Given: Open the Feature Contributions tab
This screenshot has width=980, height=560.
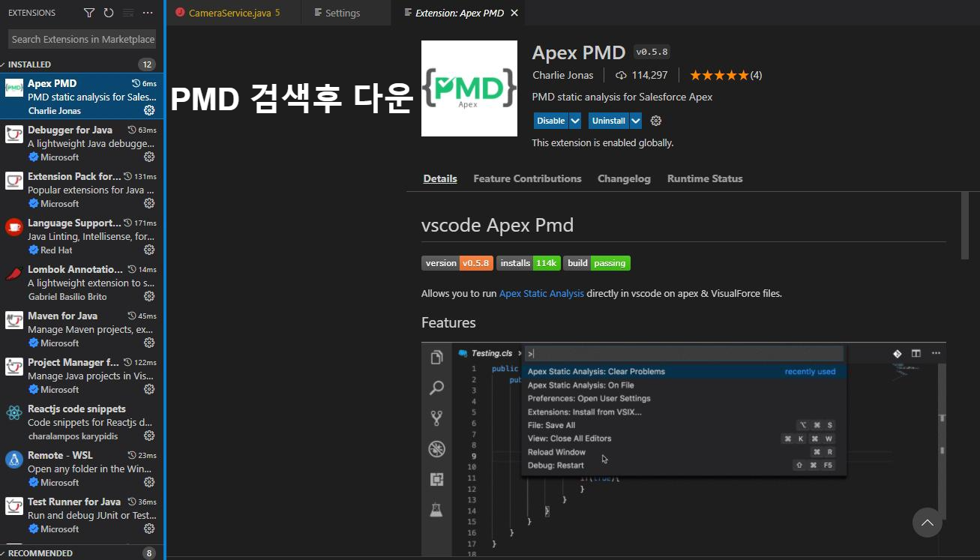Looking at the screenshot, I should (527, 178).
